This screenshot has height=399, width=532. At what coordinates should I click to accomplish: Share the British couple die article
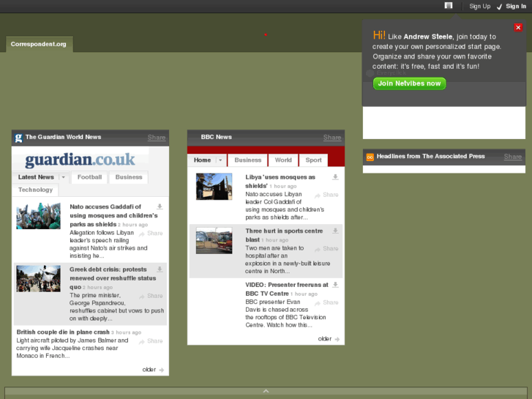pos(151,341)
